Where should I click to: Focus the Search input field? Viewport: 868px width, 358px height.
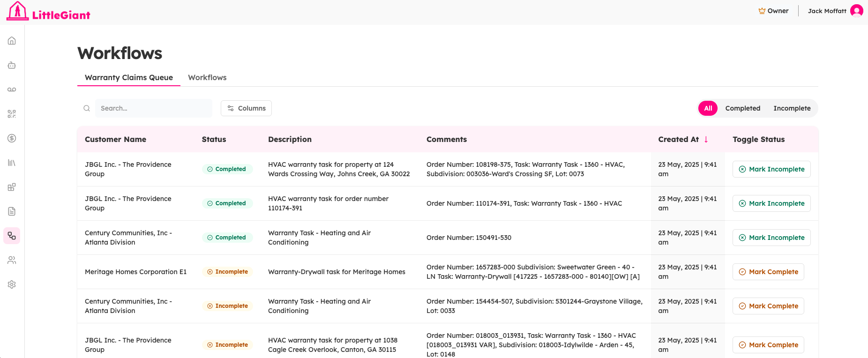pos(154,108)
